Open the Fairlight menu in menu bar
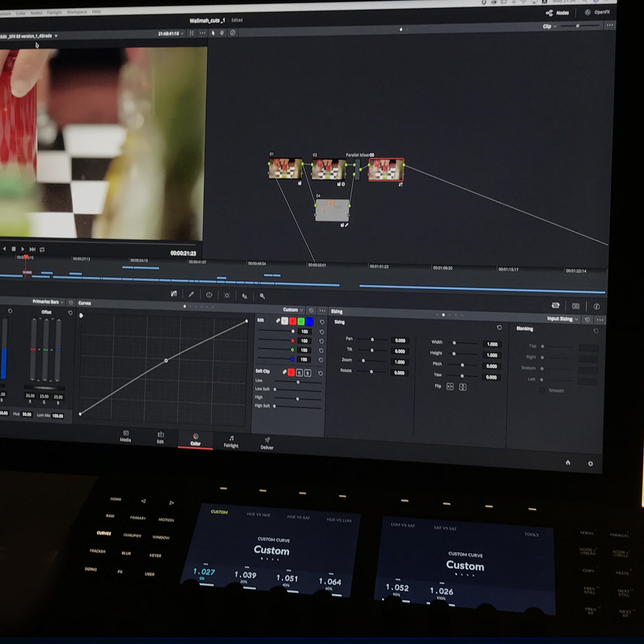Viewport: 644px width, 644px height. tap(54, 13)
